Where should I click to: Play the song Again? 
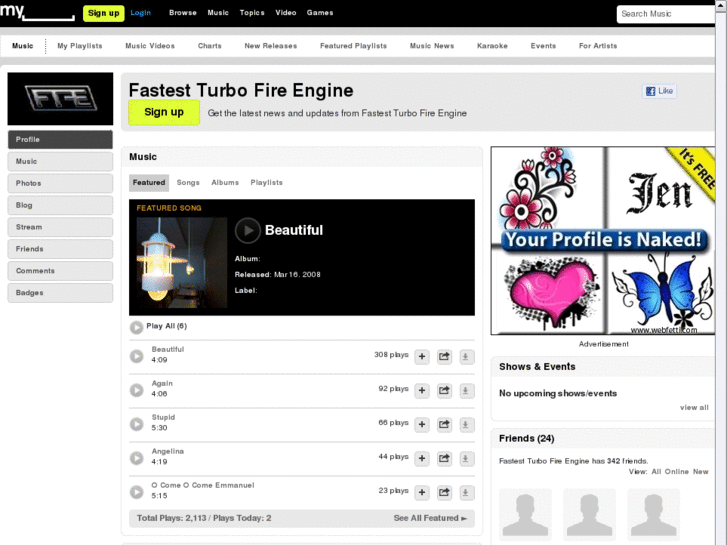coord(136,390)
